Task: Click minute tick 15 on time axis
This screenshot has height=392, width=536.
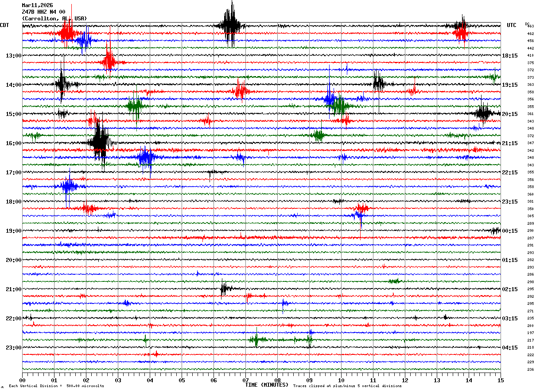Action: 501,380
